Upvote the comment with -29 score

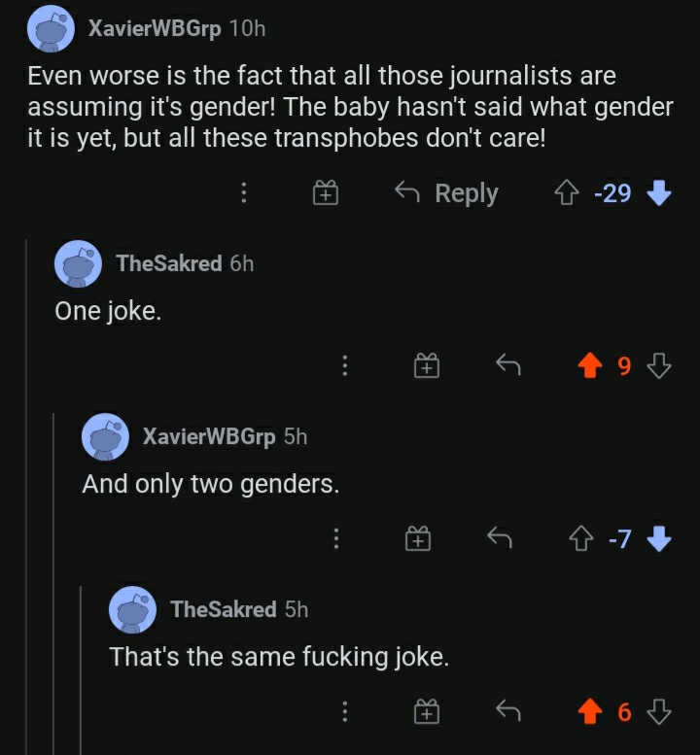[567, 193]
